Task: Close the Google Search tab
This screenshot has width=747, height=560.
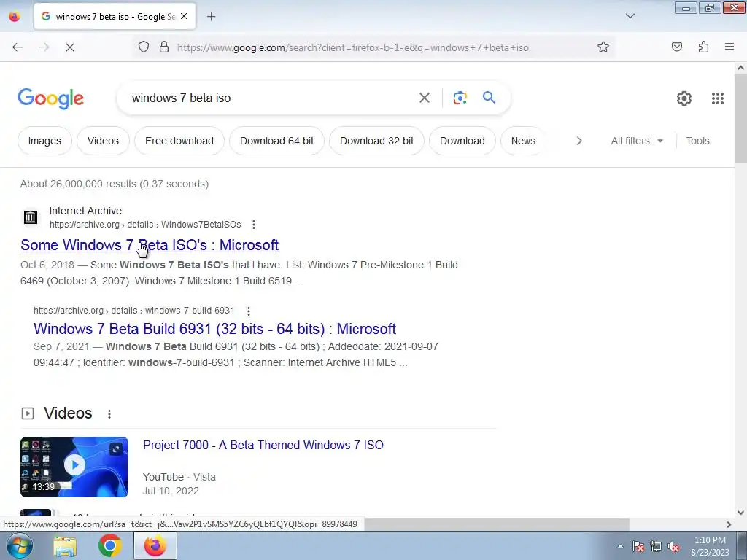Action: coord(184,16)
